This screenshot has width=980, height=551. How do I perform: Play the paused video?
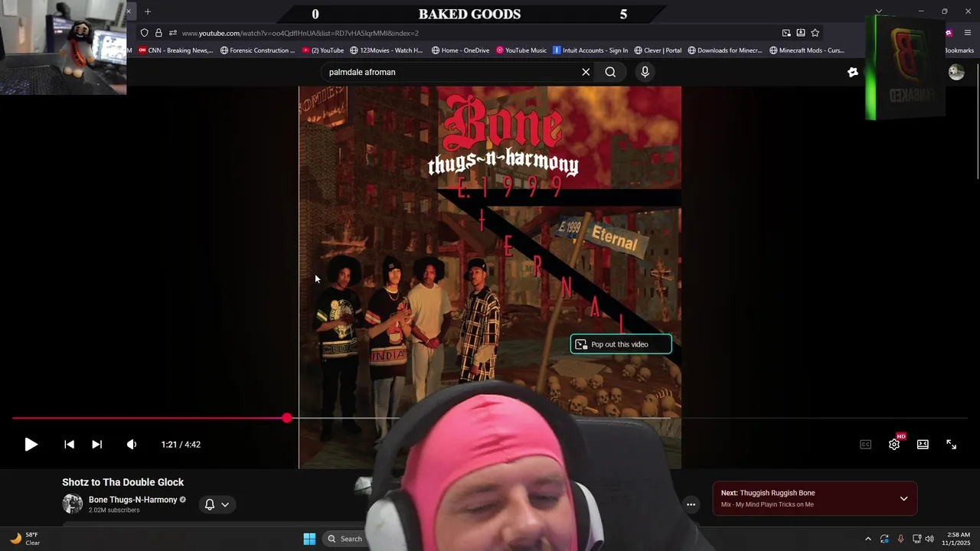tap(31, 444)
